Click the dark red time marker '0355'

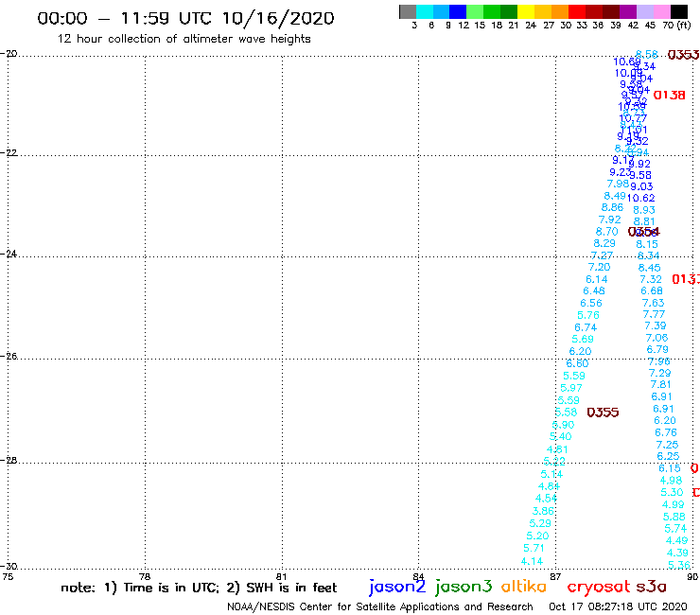(603, 413)
